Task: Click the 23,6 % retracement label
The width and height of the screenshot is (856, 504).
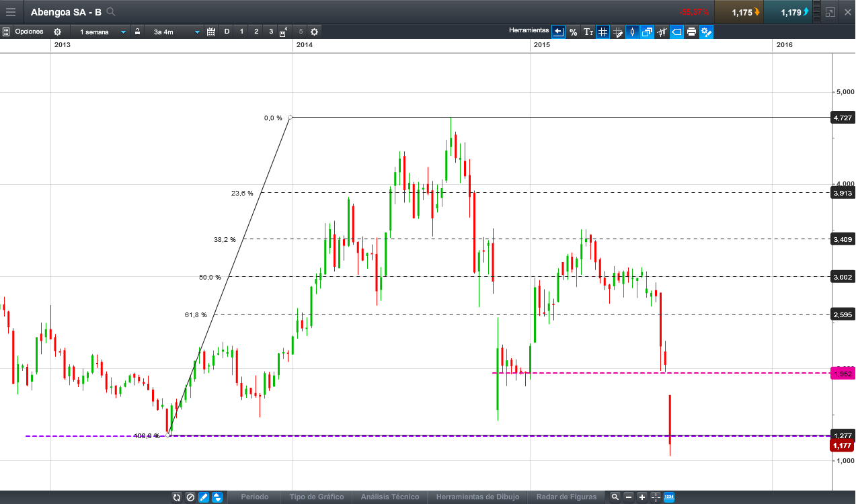Action: click(x=242, y=193)
